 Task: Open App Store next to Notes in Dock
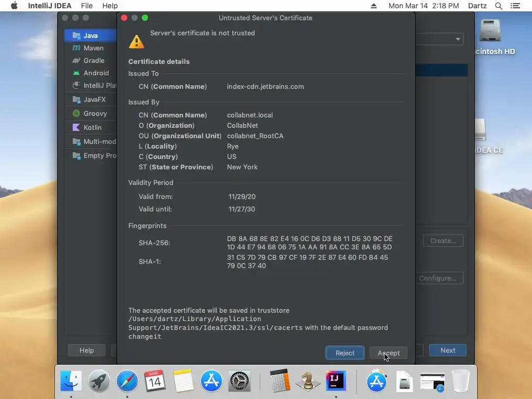211,381
